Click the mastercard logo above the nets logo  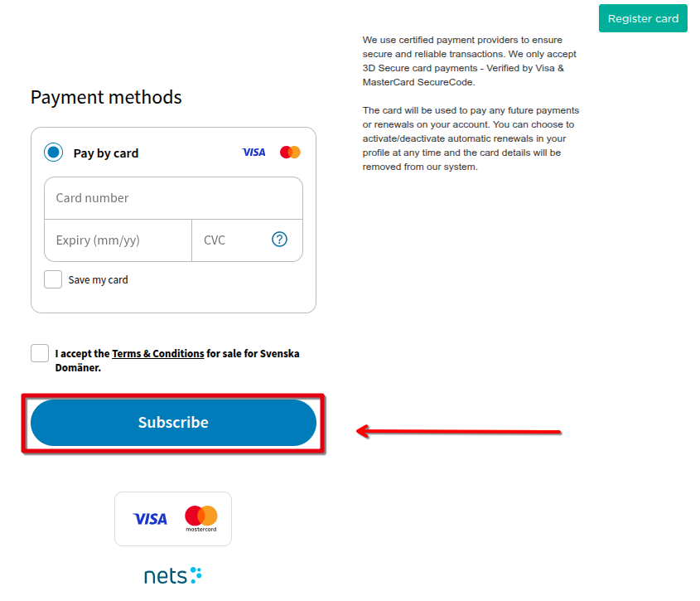coord(200,519)
